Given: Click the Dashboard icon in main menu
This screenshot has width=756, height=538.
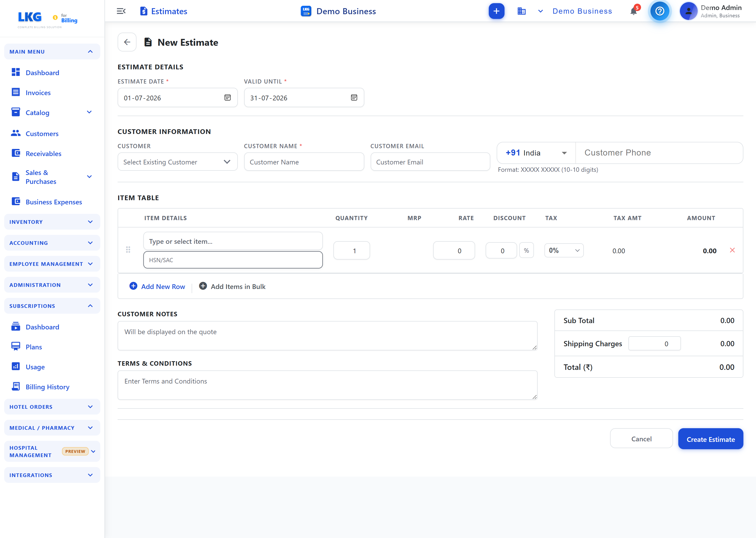Looking at the screenshot, I should [15, 72].
